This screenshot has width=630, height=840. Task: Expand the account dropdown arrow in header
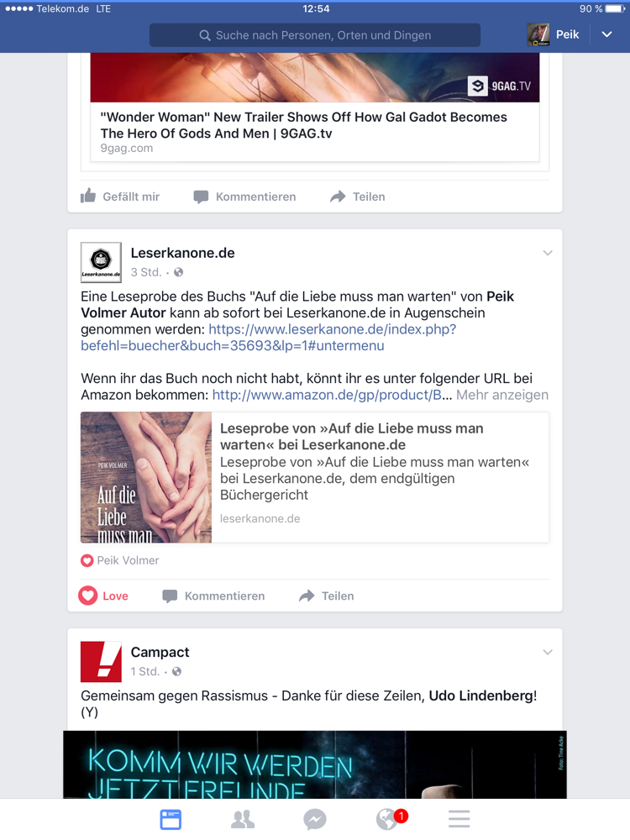(606, 34)
